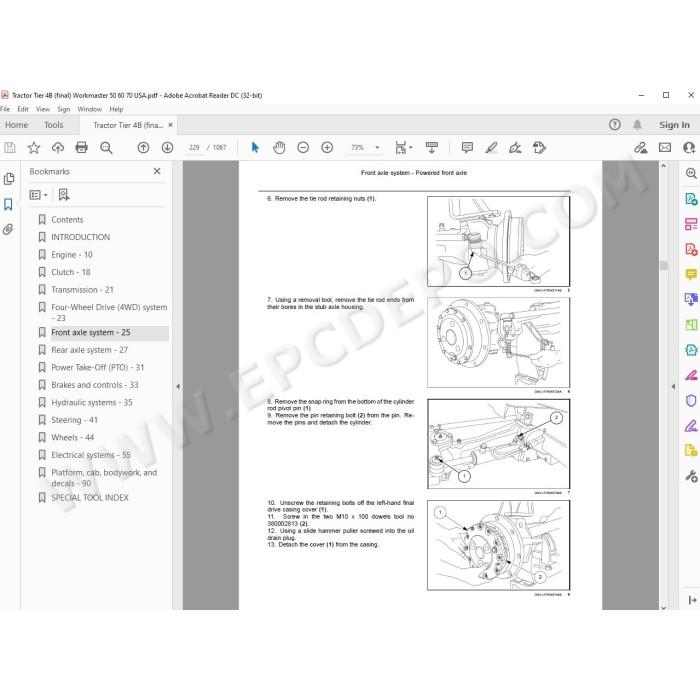This screenshot has width=700, height=700.
Task: Open notifications bell
Action: point(638,125)
